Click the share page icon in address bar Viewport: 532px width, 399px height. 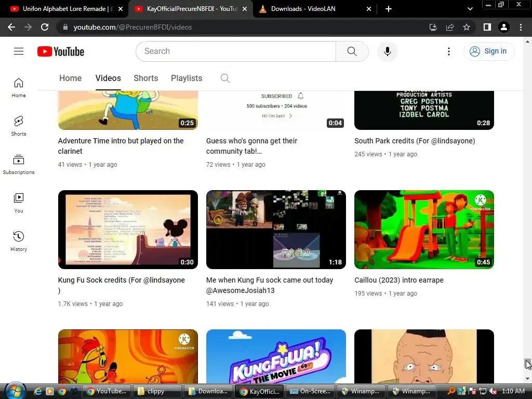[450, 27]
